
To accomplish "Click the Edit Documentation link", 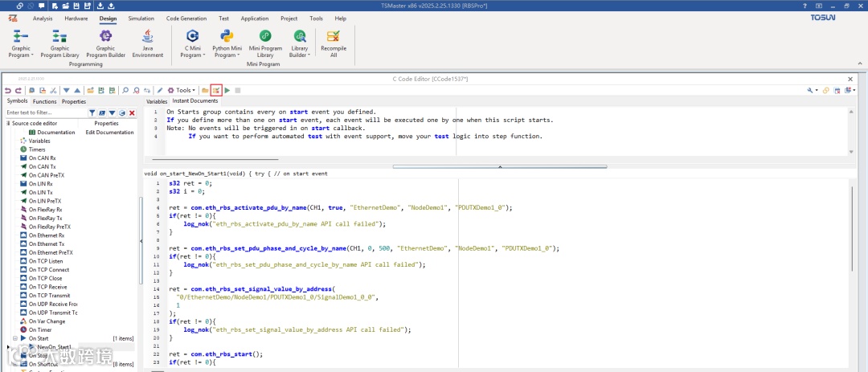I will (109, 132).
